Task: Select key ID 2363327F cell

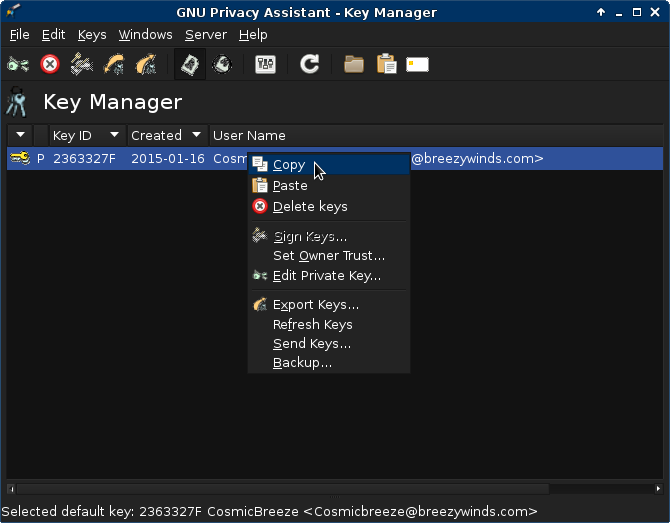Action: 84,159
